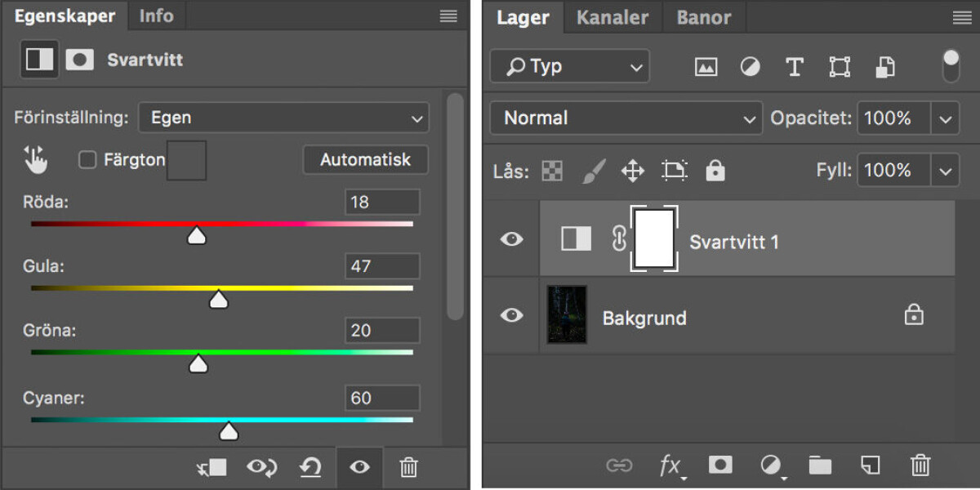
Task: Toggle adjustment visibility eye in Egenskaper
Action: tap(359, 468)
